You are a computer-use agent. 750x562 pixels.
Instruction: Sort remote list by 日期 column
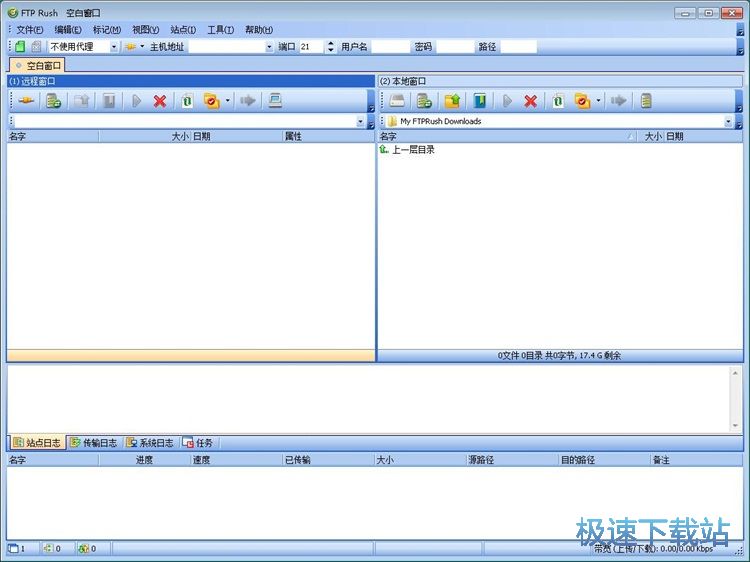237,137
